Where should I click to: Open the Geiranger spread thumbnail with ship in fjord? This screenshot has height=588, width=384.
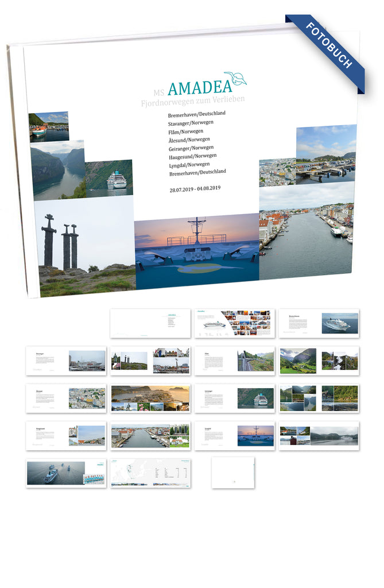coord(235,399)
